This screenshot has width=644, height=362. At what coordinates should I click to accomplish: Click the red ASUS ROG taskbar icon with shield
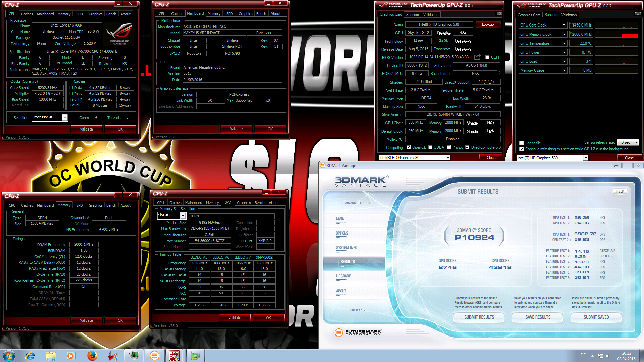point(113,356)
